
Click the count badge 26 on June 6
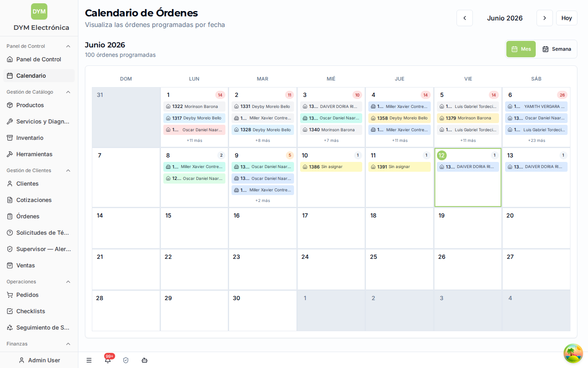click(x=562, y=95)
